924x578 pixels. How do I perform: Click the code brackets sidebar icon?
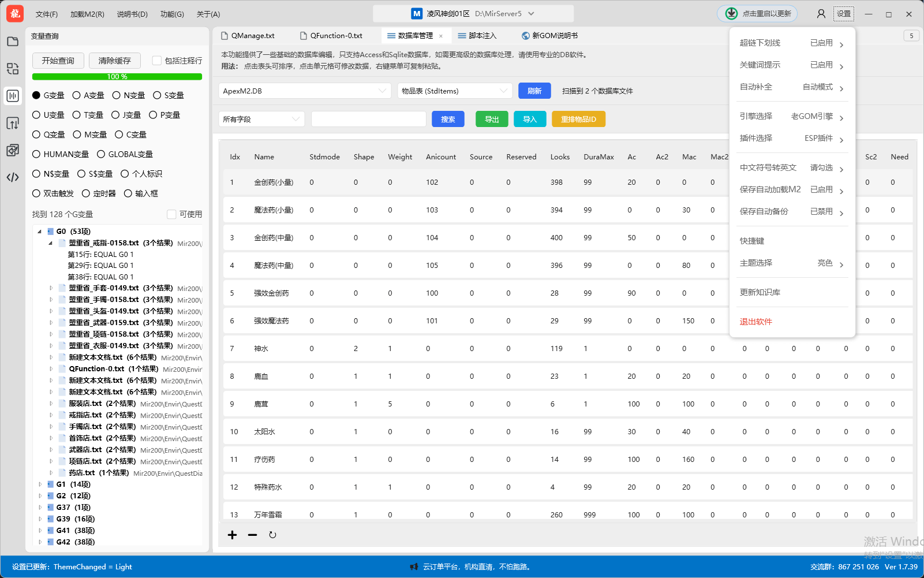[x=13, y=177]
